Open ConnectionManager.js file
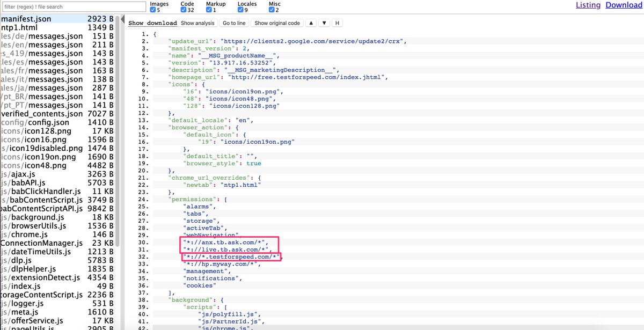This screenshot has height=330, width=644. [57, 243]
